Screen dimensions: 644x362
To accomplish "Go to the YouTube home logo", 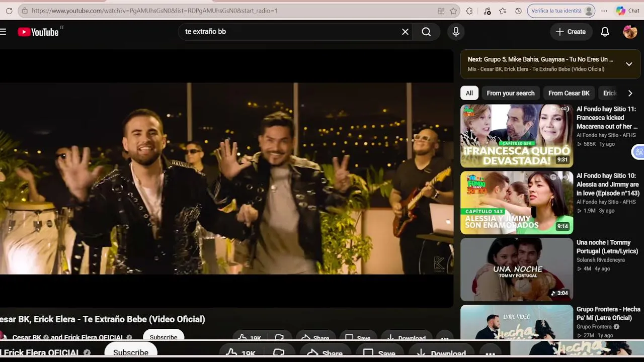I will click(x=38, y=32).
